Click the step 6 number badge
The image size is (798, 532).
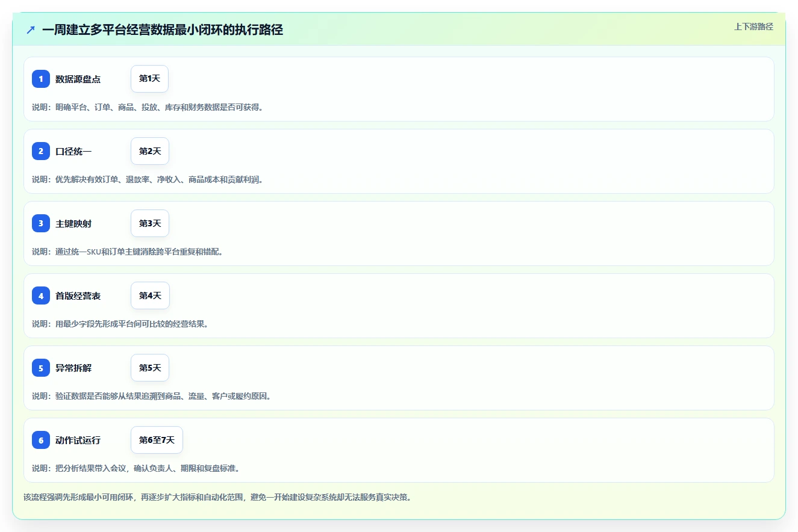pyautogui.click(x=41, y=440)
